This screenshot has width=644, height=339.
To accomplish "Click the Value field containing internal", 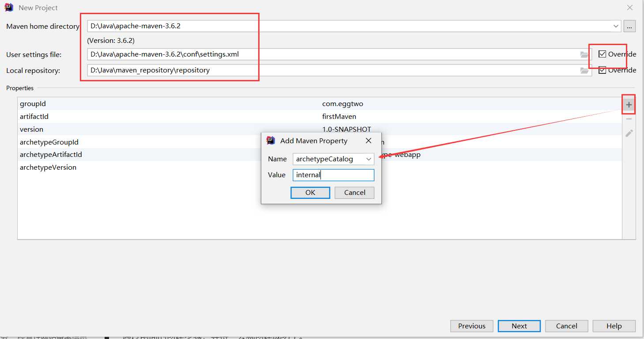I will (333, 175).
